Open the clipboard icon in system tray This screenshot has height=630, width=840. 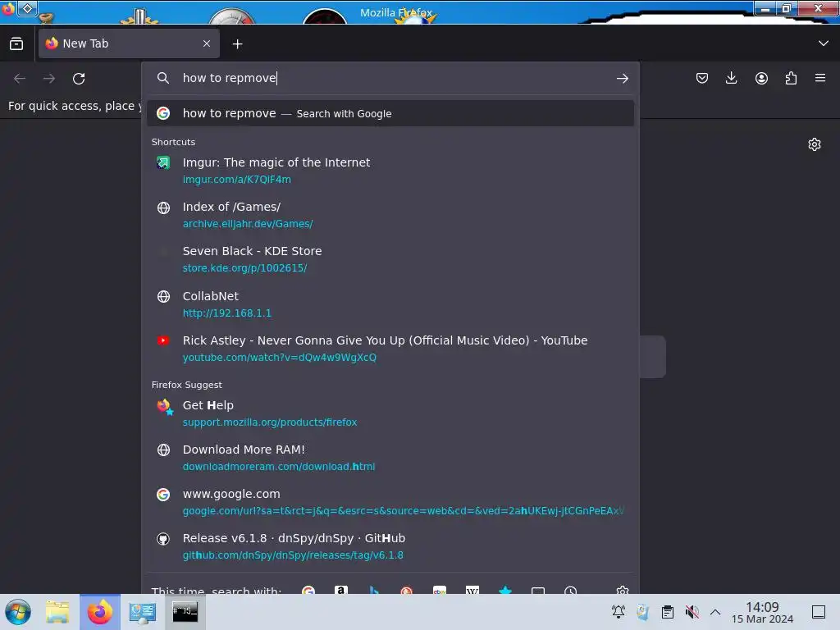[668, 612]
